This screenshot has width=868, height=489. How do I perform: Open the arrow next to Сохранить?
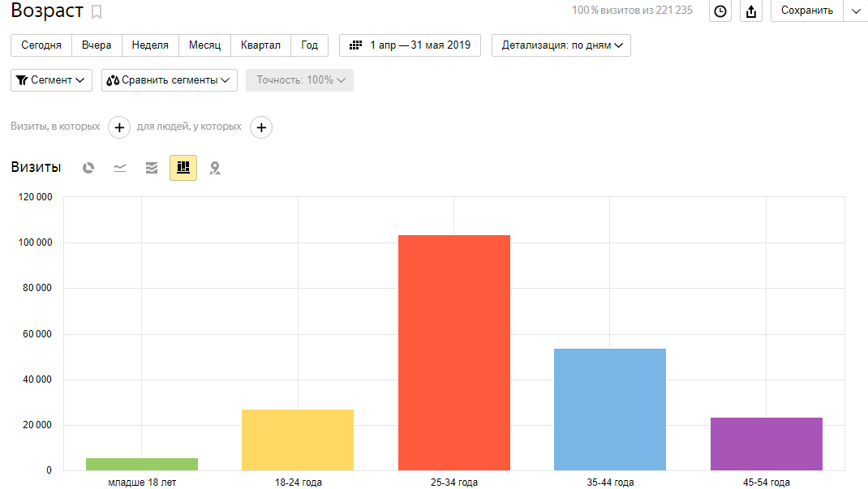click(x=856, y=11)
